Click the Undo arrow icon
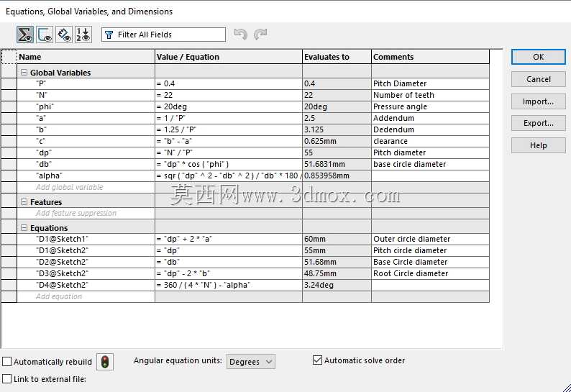 pyautogui.click(x=241, y=35)
